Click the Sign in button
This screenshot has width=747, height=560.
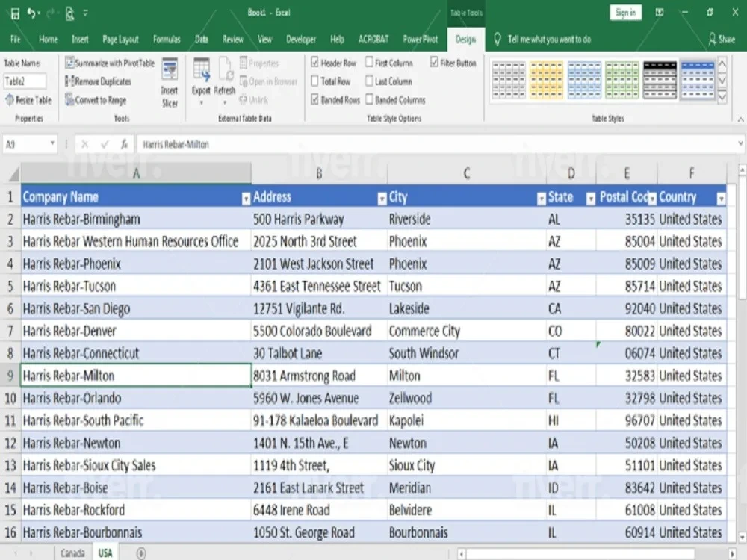tap(625, 13)
